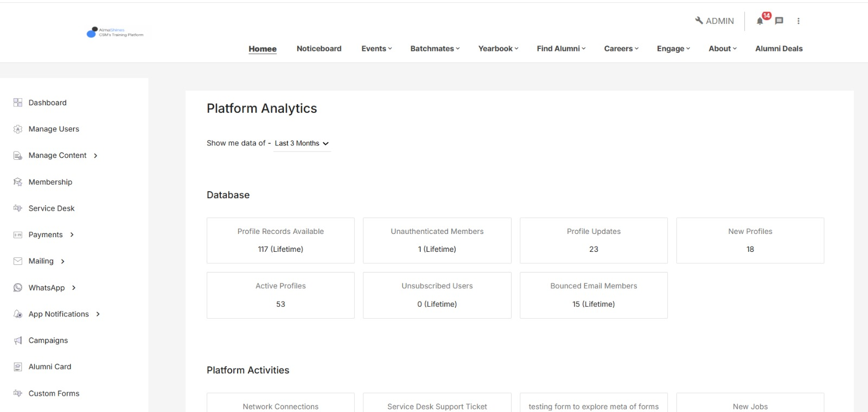868x412 pixels.
Task: Click the Manage Content sidebar icon
Action: pos(18,156)
